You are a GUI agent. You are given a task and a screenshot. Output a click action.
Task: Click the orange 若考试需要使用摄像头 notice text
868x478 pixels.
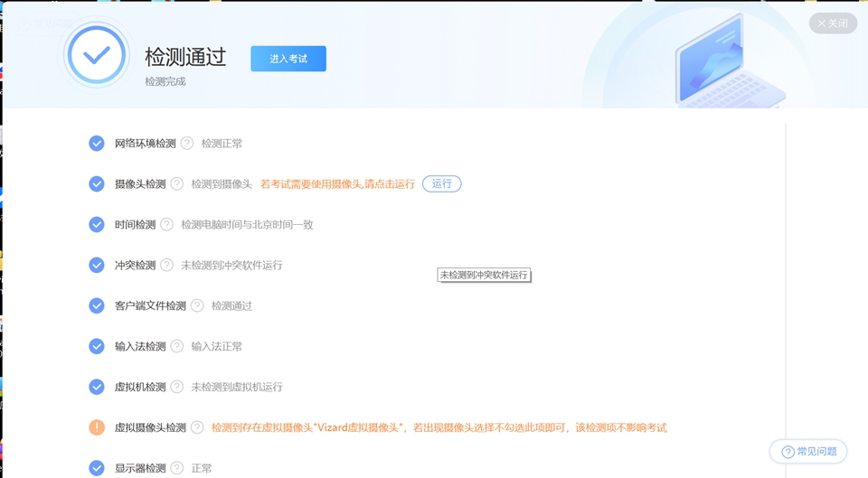coord(337,183)
